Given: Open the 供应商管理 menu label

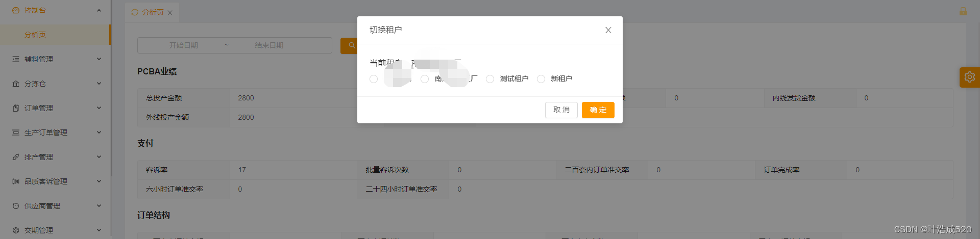Looking at the screenshot, I should click(42, 206).
